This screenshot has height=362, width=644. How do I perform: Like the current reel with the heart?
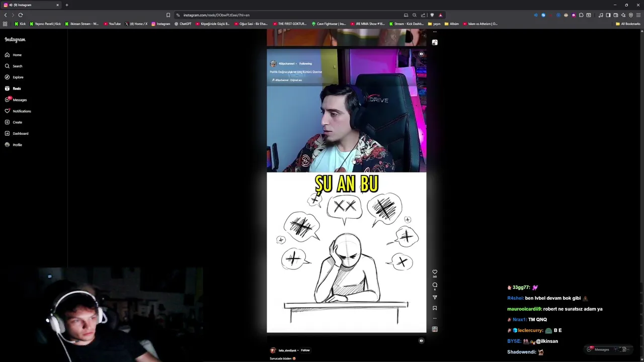tap(435, 272)
